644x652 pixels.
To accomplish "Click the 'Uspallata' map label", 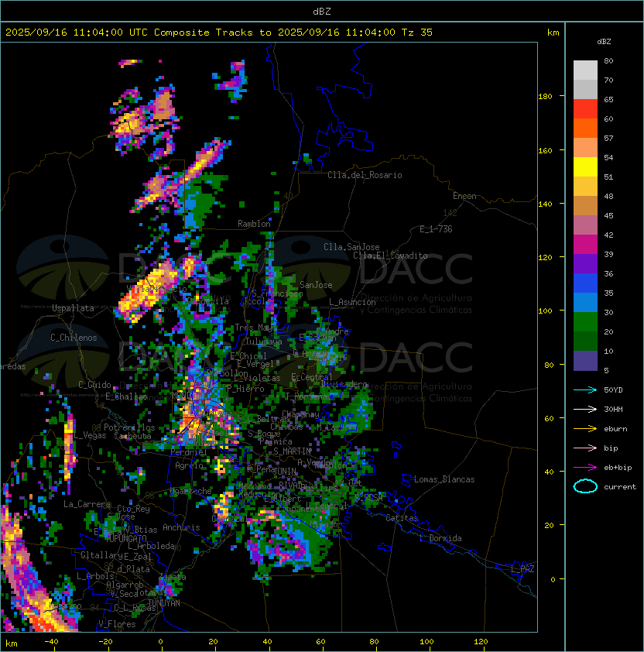I will [x=74, y=308].
